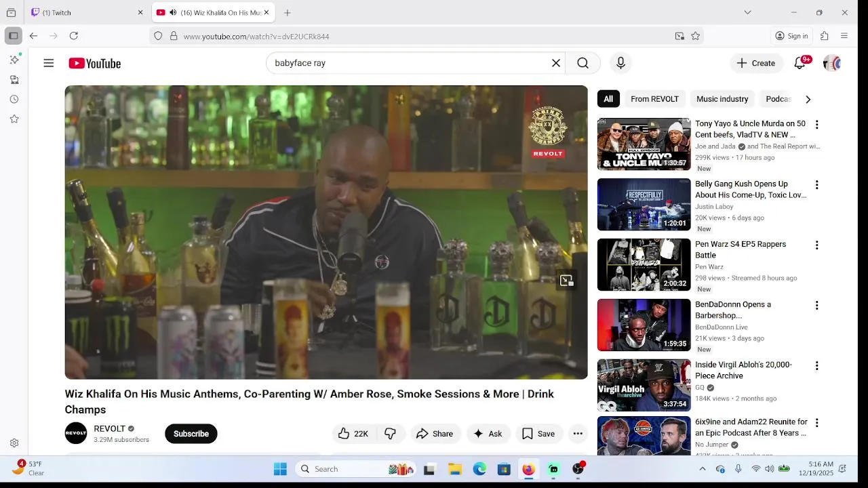Submit search with magnifier button

tap(583, 63)
